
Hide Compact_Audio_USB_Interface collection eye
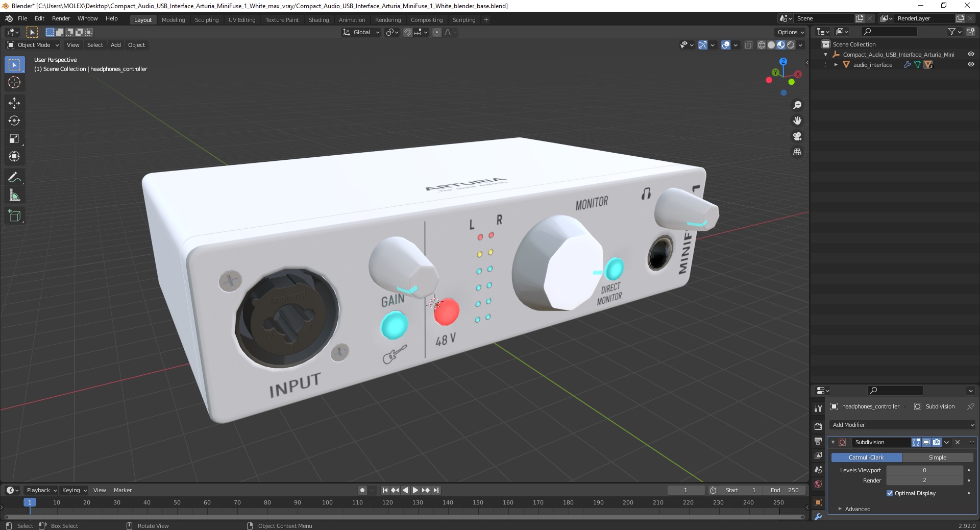coord(971,55)
